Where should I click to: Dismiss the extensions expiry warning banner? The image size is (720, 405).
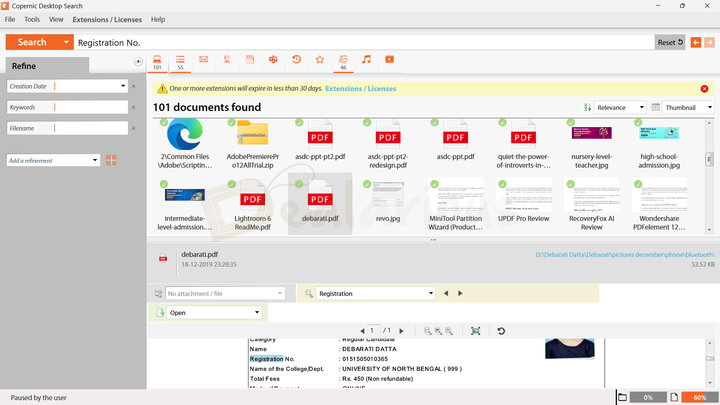point(704,89)
